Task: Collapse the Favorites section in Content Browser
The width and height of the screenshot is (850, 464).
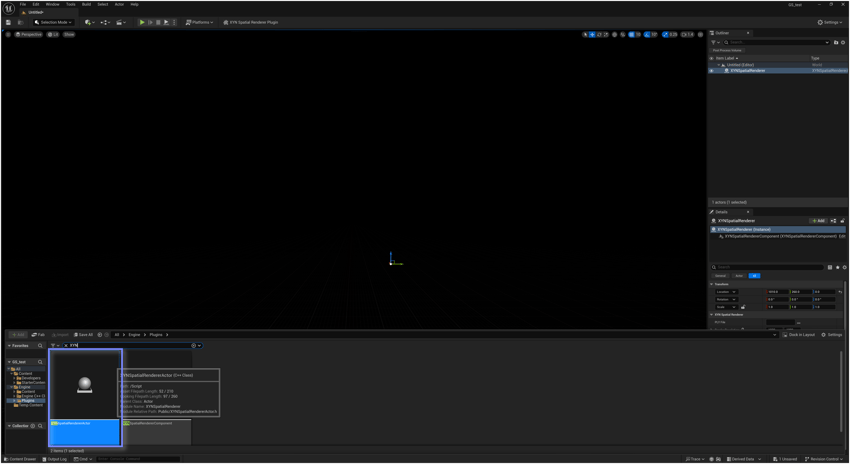Action: [x=10, y=345]
